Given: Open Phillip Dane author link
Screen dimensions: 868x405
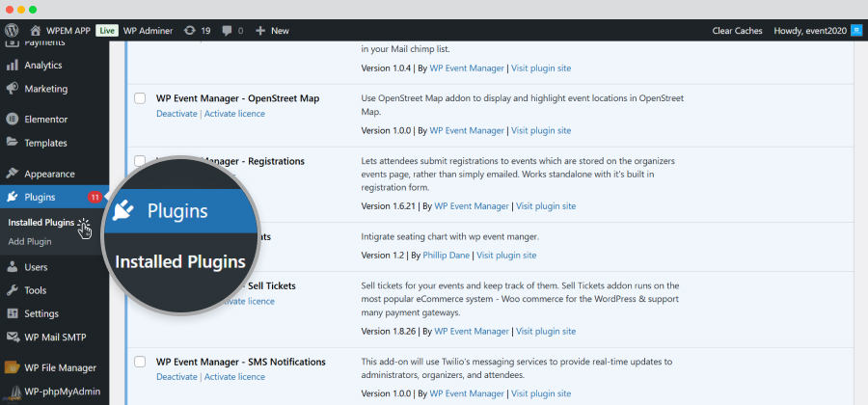Looking at the screenshot, I should (x=447, y=256).
